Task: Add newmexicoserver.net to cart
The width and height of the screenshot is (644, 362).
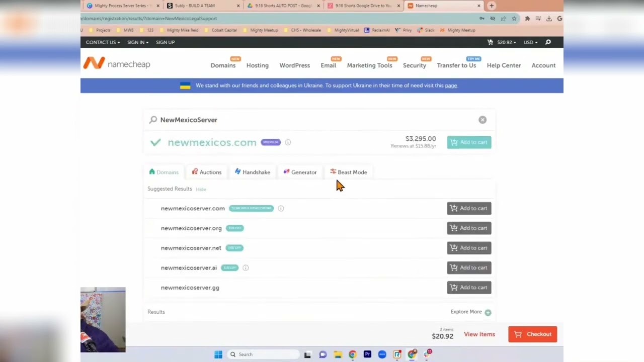Action: tap(469, 248)
